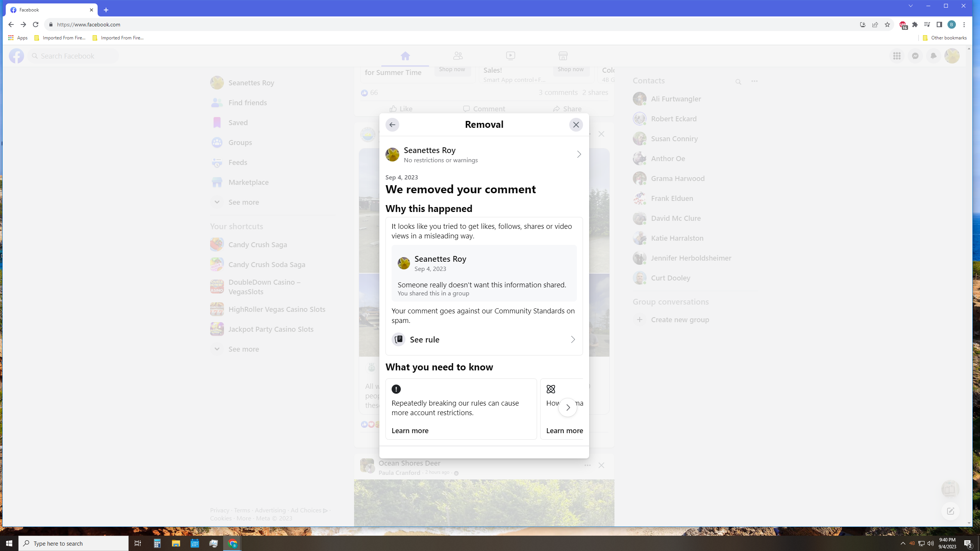The width and height of the screenshot is (980, 551).
Task: Open the Watch video tab
Action: (510, 56)
